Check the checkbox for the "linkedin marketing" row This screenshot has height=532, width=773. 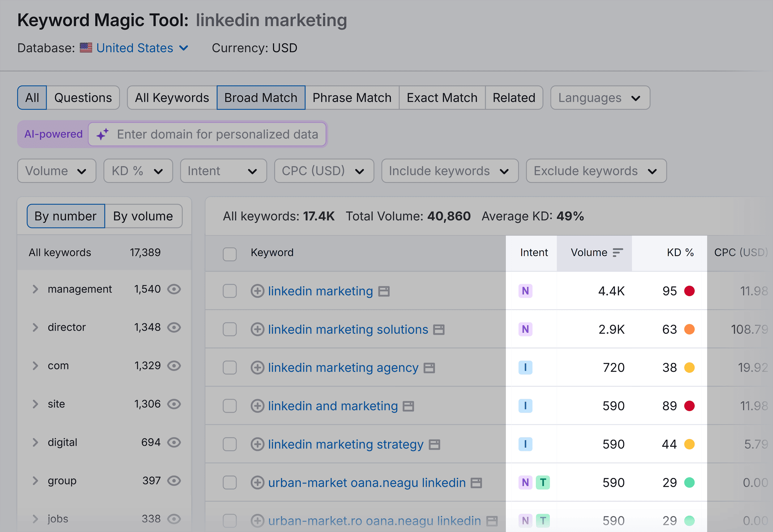[x=230, y=291]
